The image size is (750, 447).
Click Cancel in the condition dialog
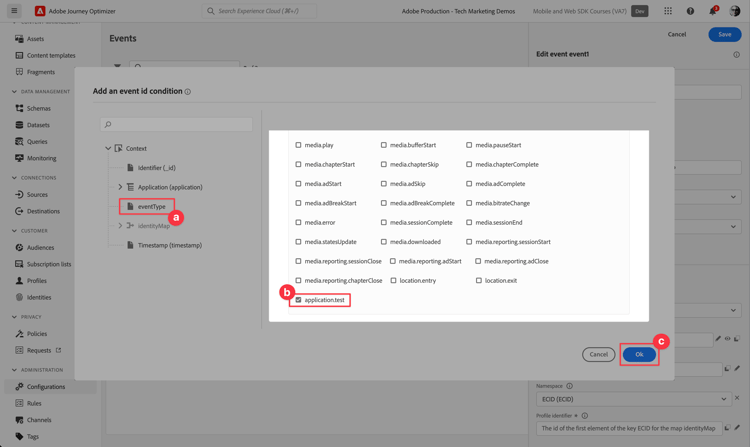coord(598,354)
